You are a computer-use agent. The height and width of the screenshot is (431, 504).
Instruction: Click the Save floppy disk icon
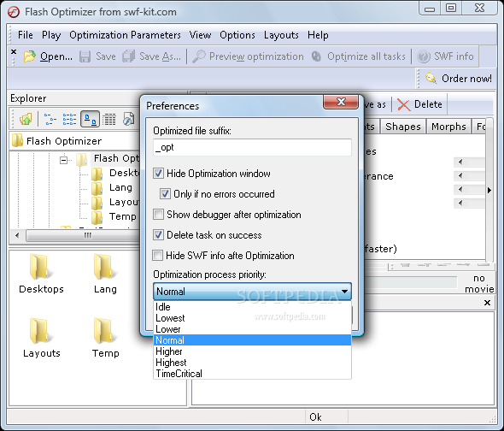(85, 56)
